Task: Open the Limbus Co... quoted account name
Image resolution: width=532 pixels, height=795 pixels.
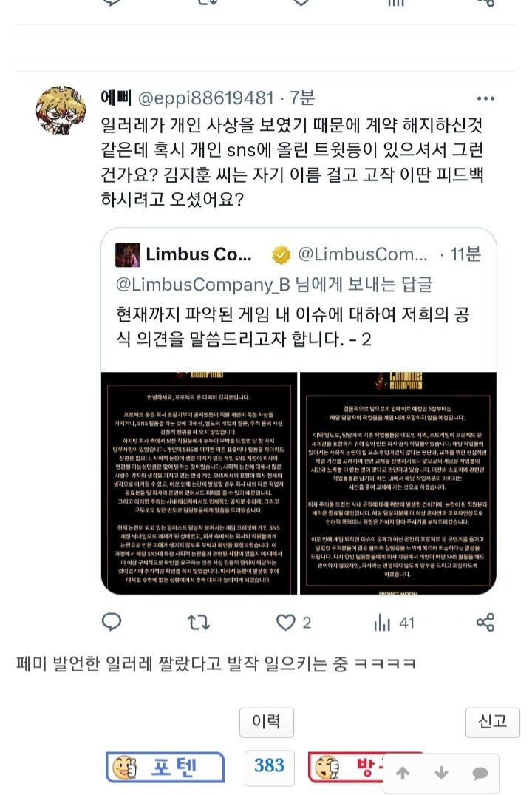Action: (199, 254)
